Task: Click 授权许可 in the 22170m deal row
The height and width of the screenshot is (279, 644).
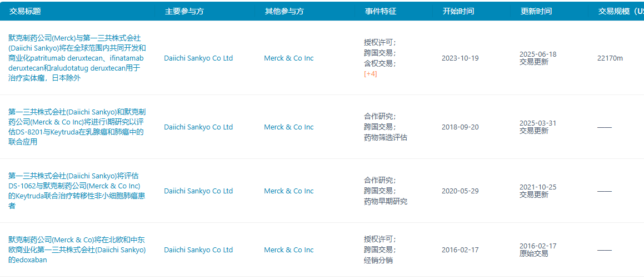Action: click(x=380, y=42)
